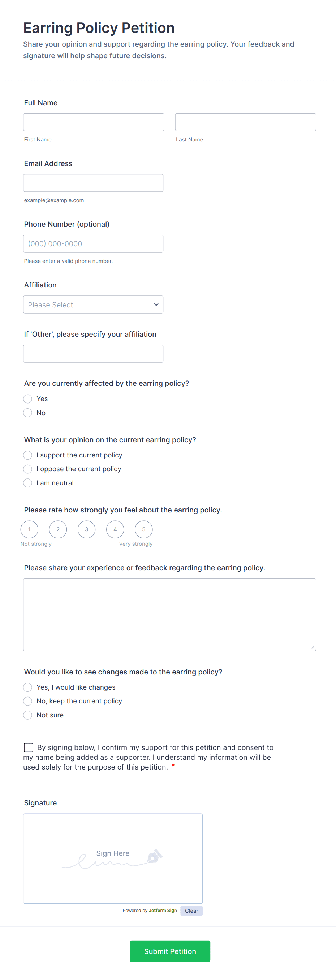Click the pen icon in signature box
The image size is (336, 980).
pyautogui.click(x=154, y=856)
